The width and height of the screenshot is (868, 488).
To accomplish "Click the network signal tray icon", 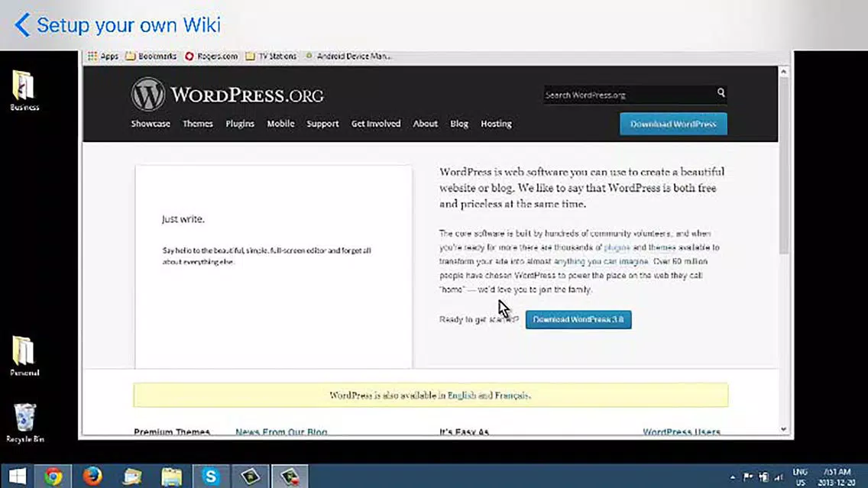I will [779, 477].
